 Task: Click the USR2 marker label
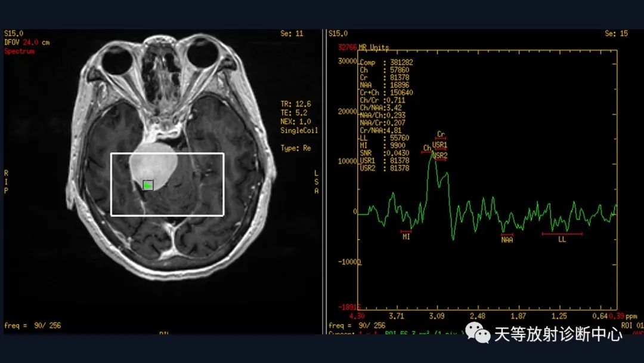click(x=440, y=156)
